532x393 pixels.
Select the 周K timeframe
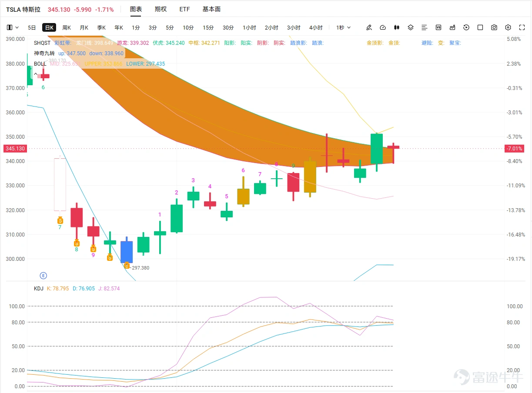click(x=66, y=27)
